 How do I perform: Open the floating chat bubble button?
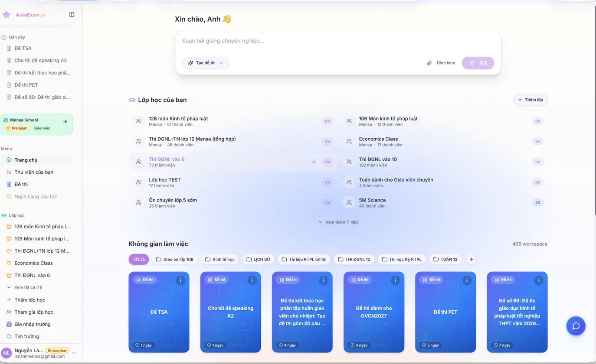[x=576, y=326]
